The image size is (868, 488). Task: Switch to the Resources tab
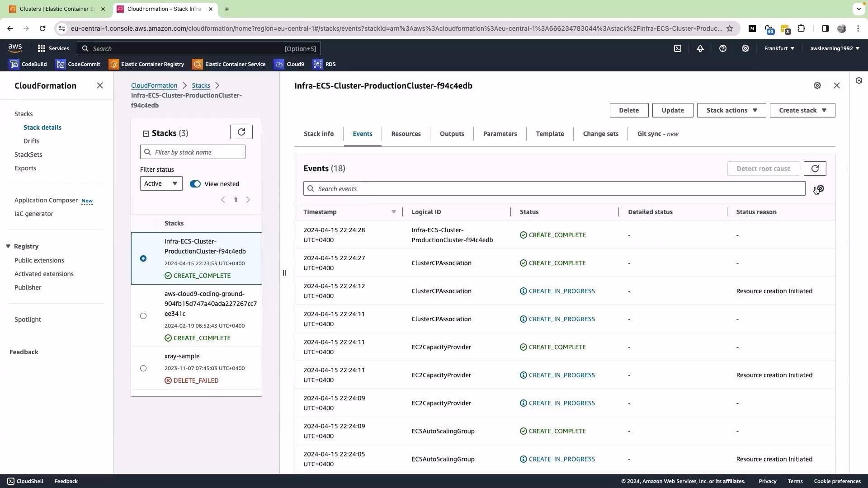[406, 134]
